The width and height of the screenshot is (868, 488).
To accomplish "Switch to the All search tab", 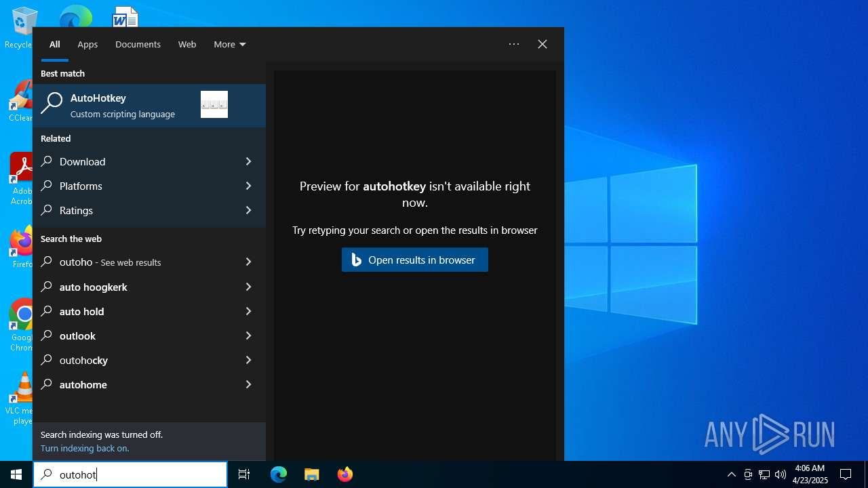I will pyautogui.click(x=55, y=44).
